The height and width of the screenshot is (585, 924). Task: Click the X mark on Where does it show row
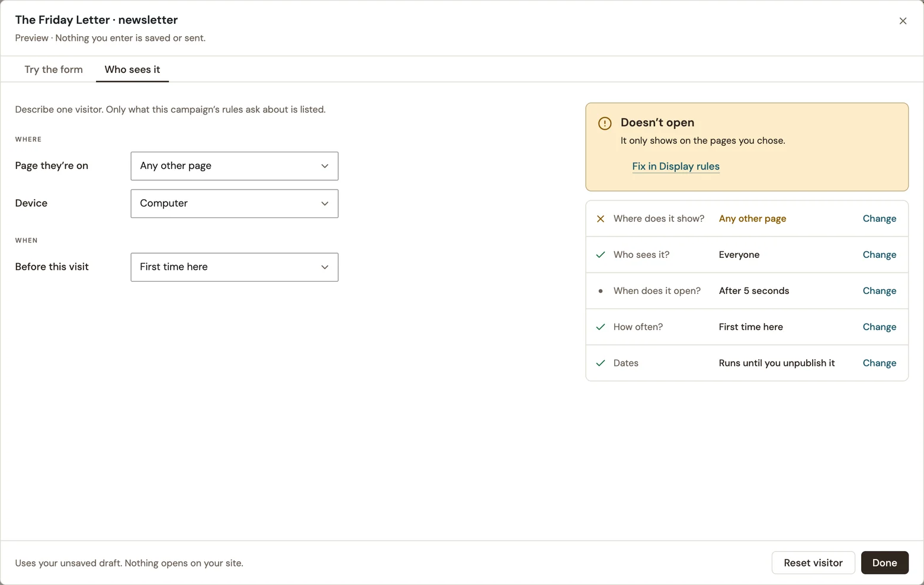601,219
